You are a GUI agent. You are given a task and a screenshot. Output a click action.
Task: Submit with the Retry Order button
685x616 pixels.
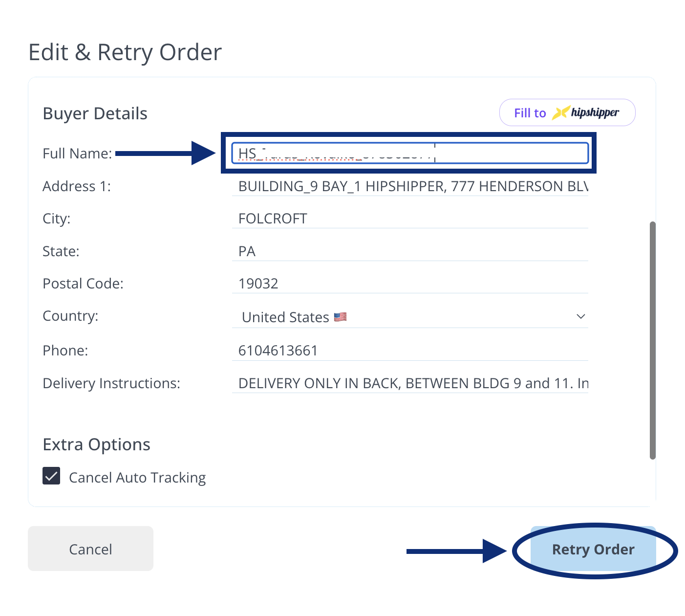(593, 550)
